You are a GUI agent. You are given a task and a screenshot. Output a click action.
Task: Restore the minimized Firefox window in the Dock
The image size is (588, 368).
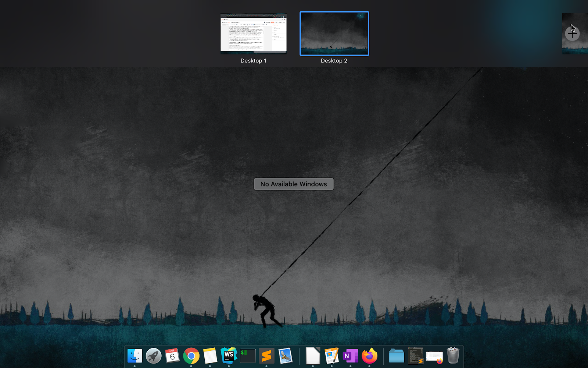point(434,357)
